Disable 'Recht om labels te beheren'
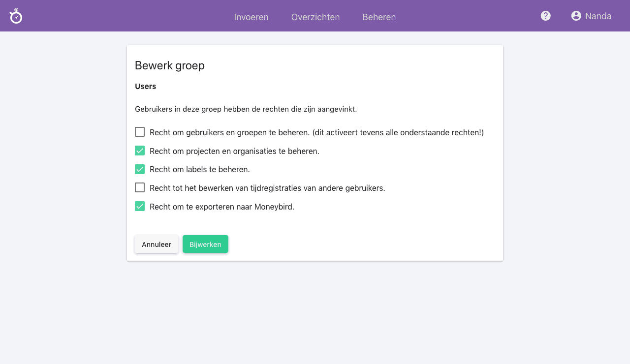630x364 pixels. (140, 169)
